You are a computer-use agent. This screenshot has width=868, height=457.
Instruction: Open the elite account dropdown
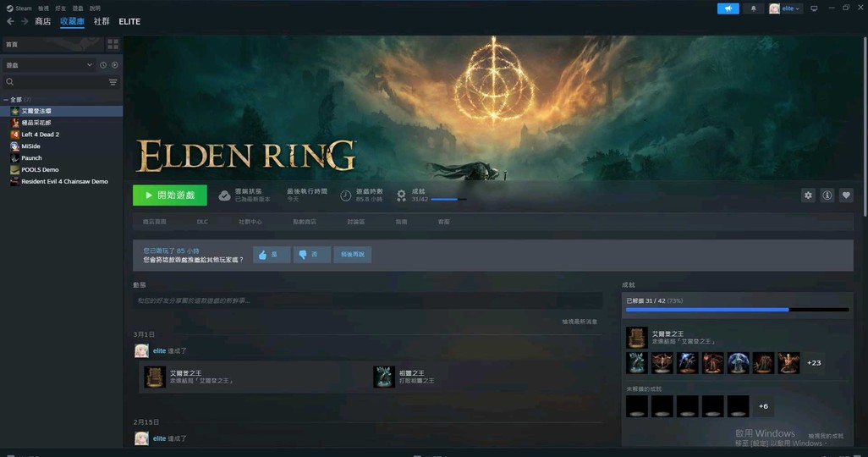tap(790, 8)
